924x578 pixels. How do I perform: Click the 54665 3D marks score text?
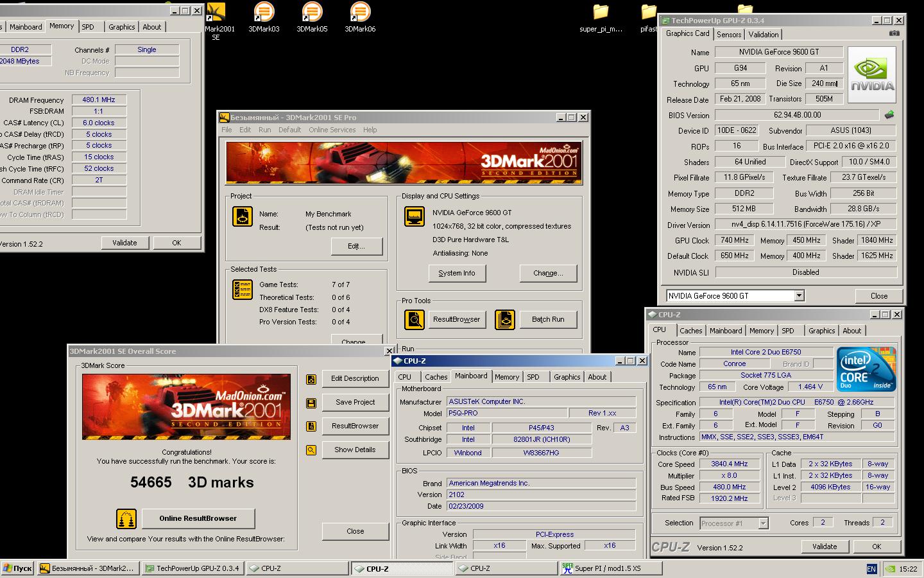[192, 482]
